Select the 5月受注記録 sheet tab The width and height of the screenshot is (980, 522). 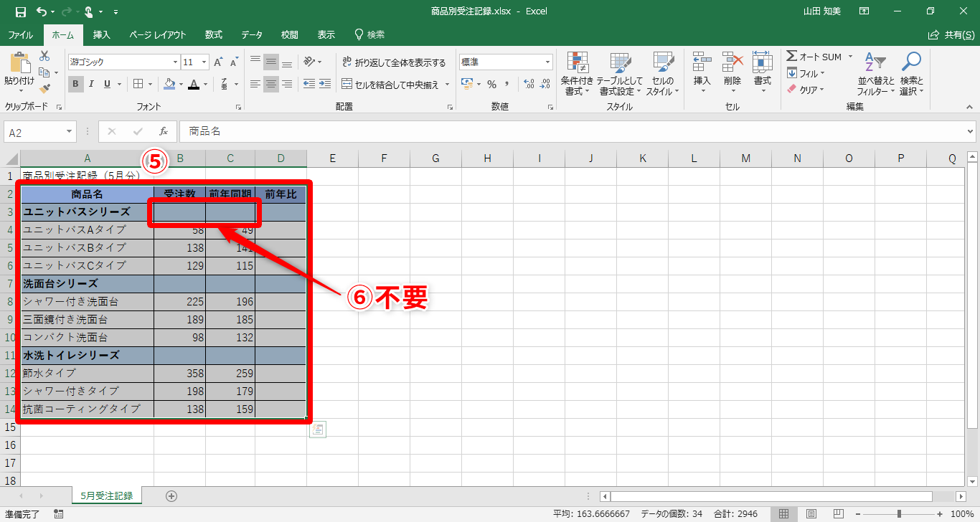click(106, 495)
